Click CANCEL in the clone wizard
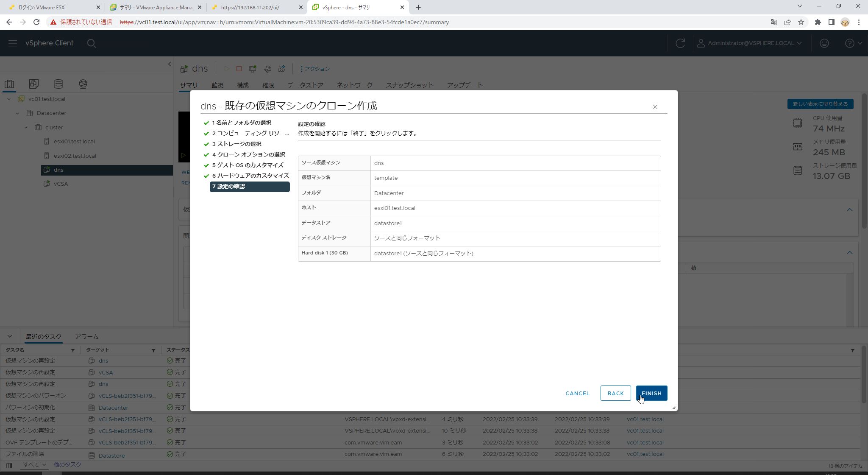The height and width of the screenshot is (475, 868). tap(577, 393)
